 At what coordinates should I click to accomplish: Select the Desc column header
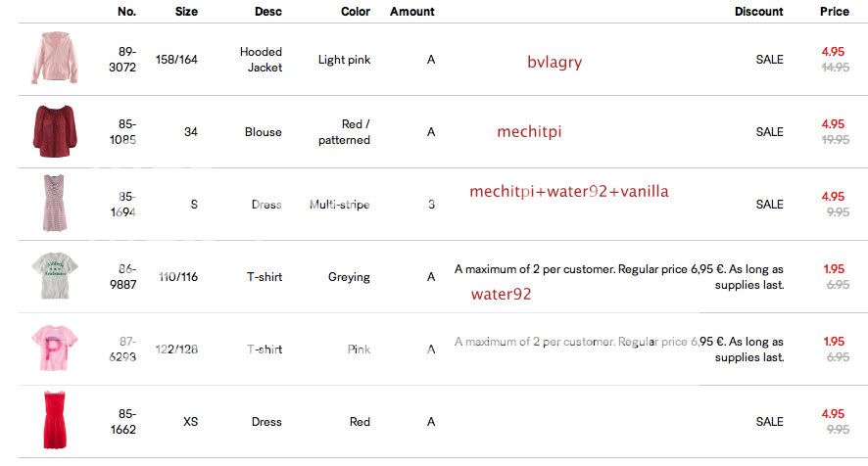[266, 12]
